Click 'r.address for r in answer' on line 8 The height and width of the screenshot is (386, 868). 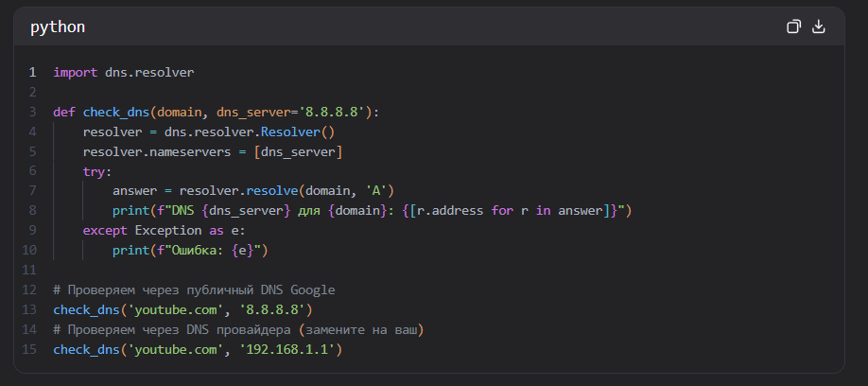tap(510, 211)
